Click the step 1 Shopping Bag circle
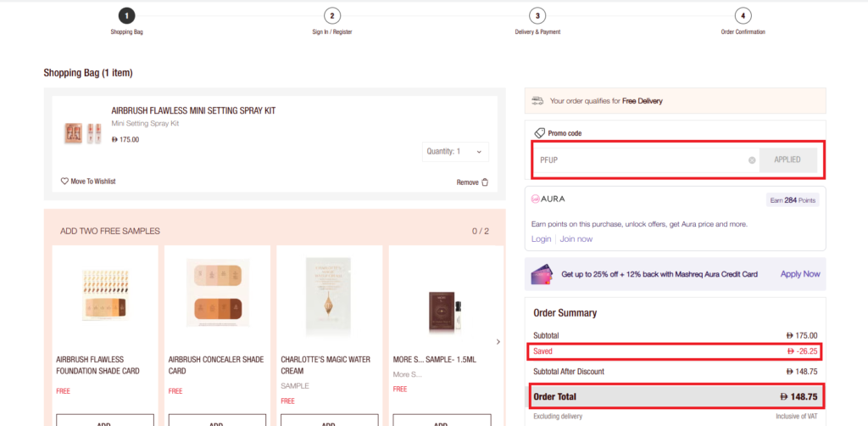The height and width of the screenshot is (426, 868). pyautogui.click(x=127, y=15)
